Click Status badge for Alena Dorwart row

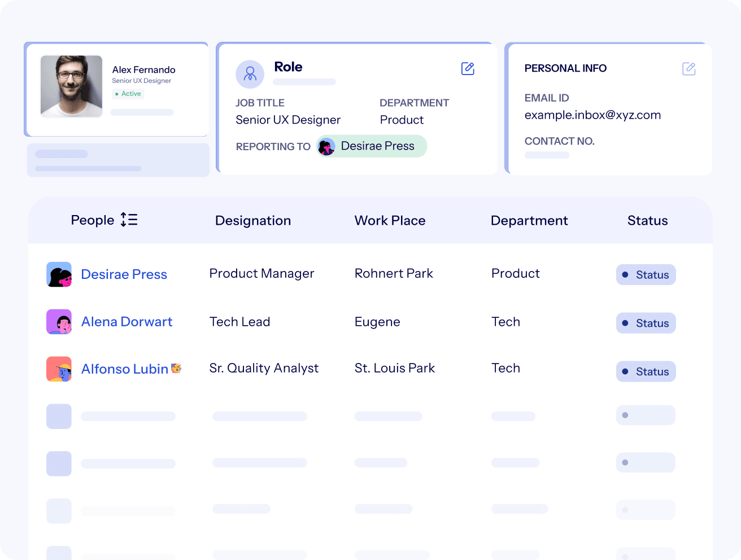[646, 323]
